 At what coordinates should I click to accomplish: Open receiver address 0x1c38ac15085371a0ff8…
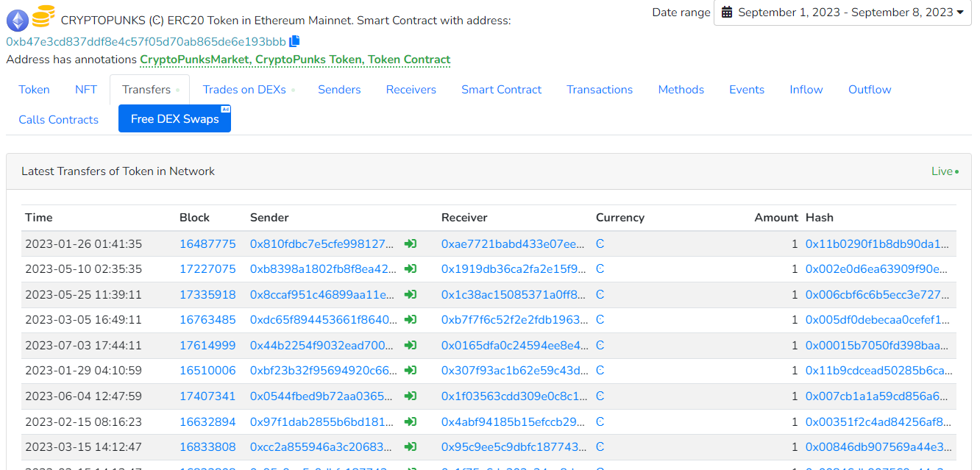click(514, 295)
